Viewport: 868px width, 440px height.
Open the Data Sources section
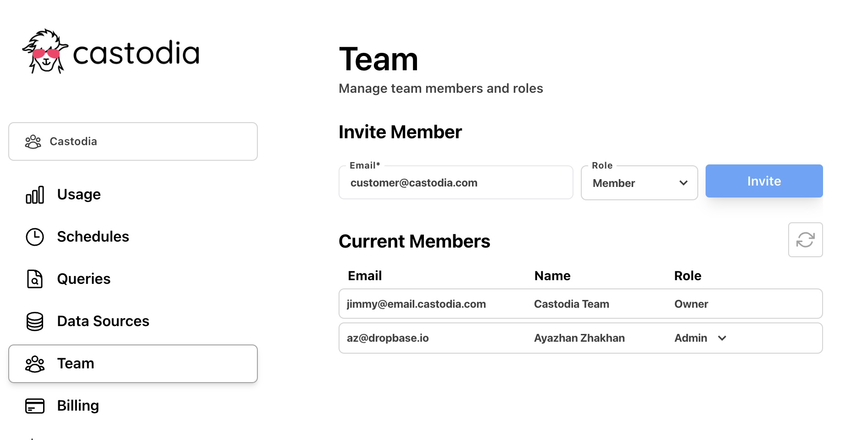click(103, 321)
